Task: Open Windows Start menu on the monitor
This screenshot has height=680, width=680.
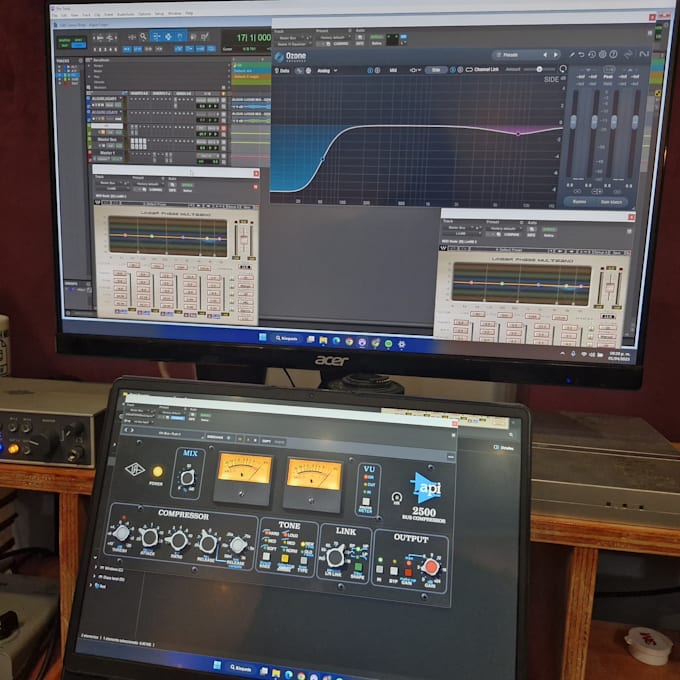Action: (x=262, y=337)
